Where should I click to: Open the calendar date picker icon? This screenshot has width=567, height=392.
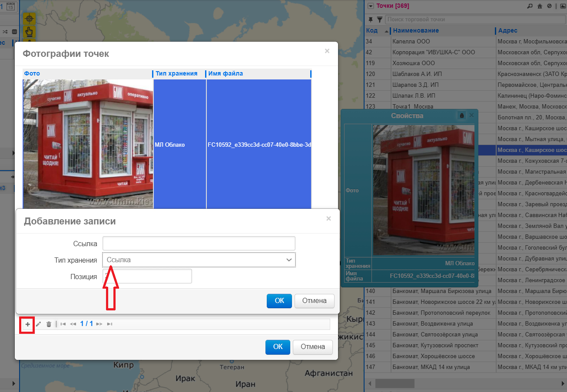click(x=11, y=6)
